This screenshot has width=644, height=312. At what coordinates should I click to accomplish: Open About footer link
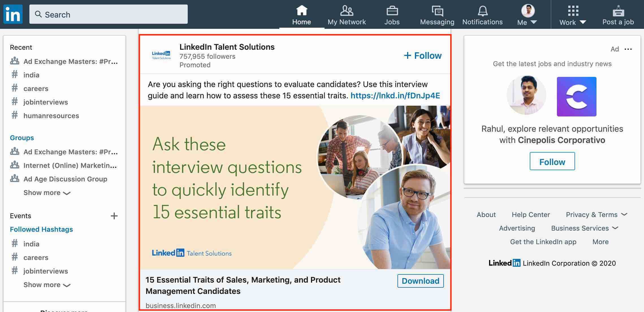[x=486, y=214]
